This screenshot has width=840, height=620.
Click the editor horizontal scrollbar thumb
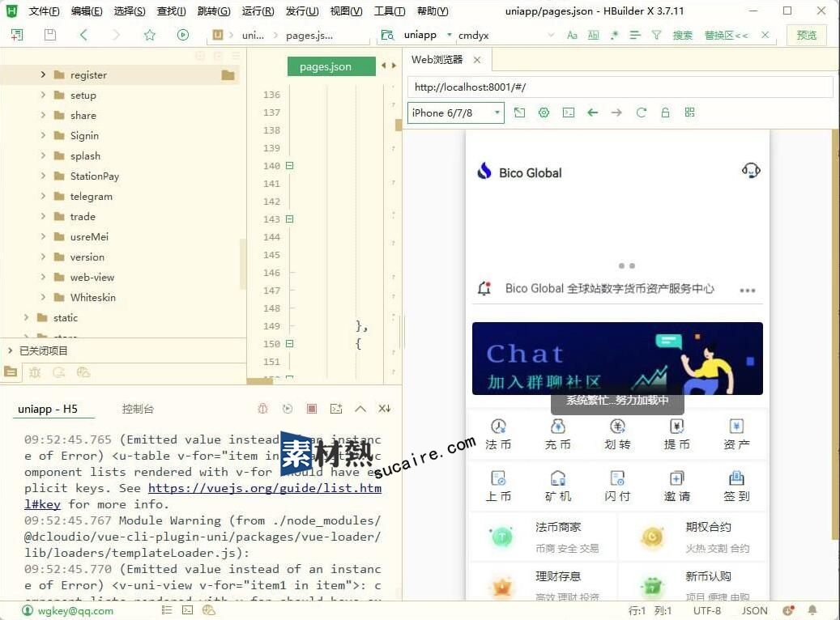(260, 380)
